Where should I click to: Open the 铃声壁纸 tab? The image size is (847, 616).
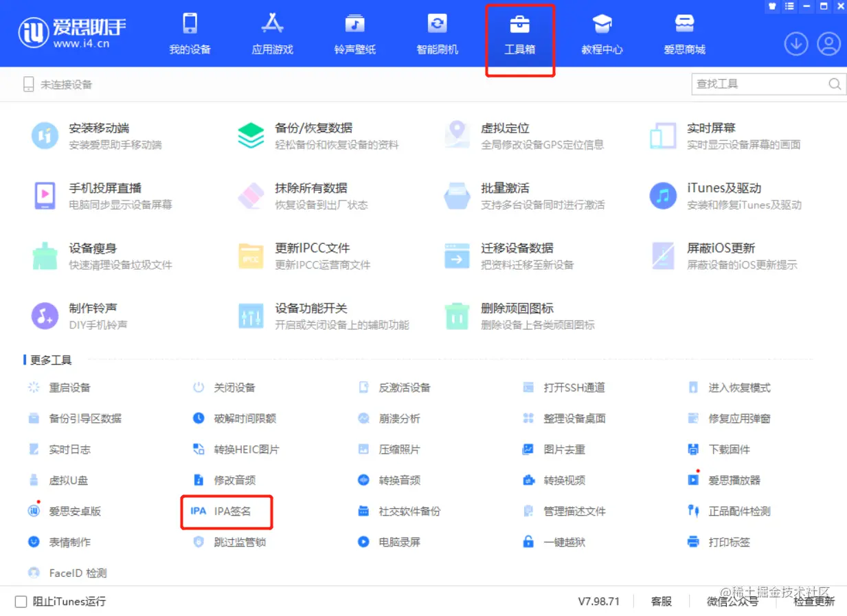click(x=355, y=34)
